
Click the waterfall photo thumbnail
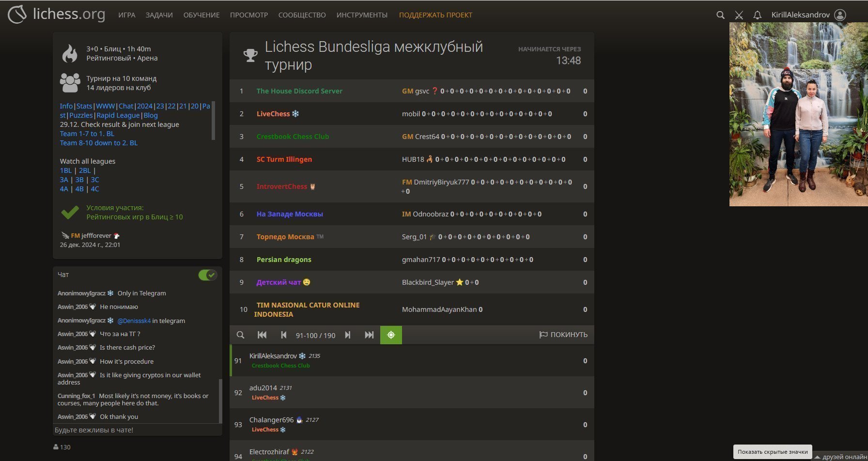[x=799, y=114]
